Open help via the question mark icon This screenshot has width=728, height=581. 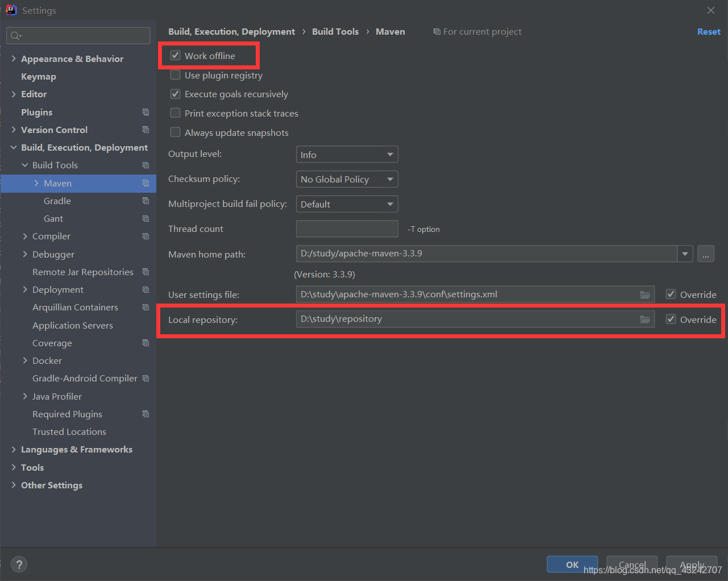pyautogui.click(x=19, y=565)
